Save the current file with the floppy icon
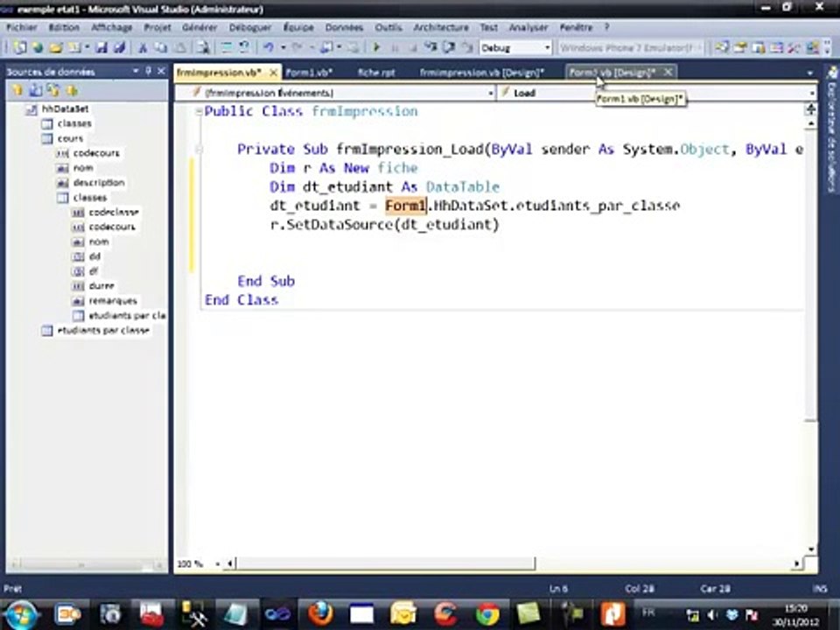The width and height of the screenshot is (840, 630). coord(101,47)
